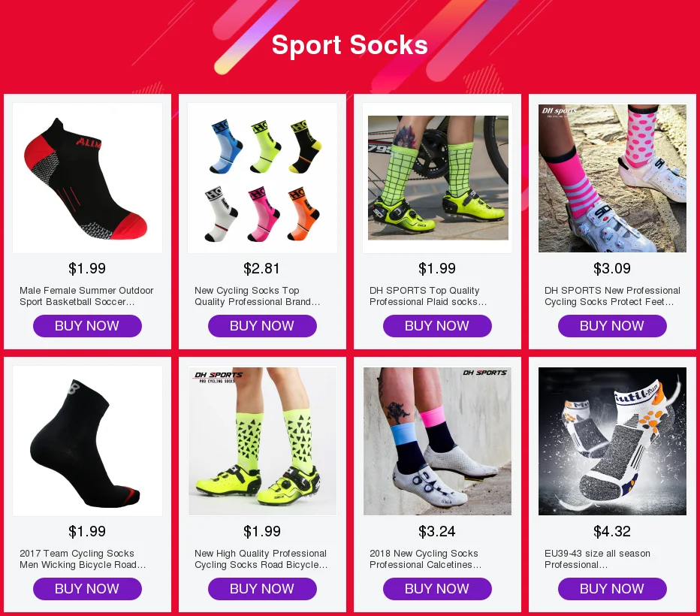Buy the DH SPORTS Plaid socks now

click(x=437, y=326)
